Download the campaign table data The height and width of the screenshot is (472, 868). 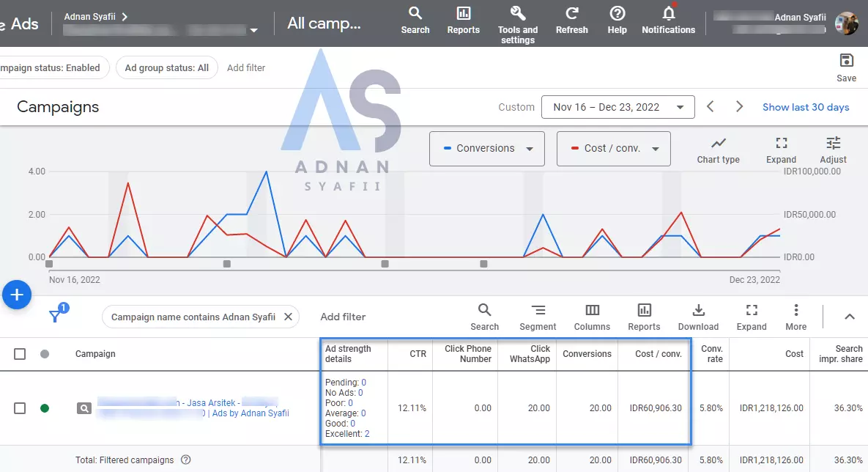(698, 317)
